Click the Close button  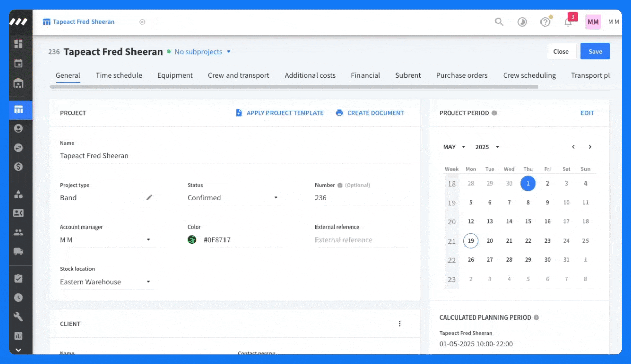tap(561, 51)
